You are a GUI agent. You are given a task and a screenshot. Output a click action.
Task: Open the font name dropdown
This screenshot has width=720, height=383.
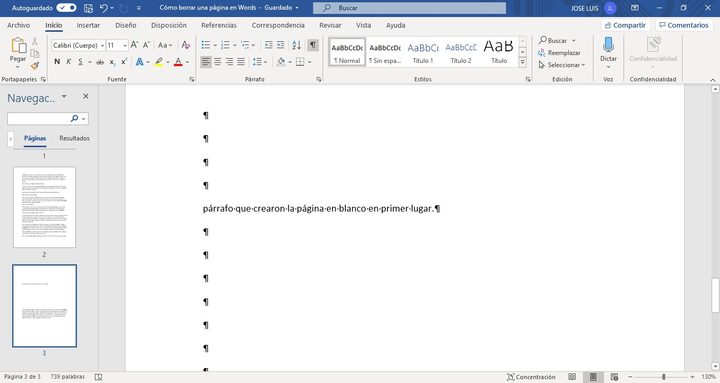tap(102, 45)
